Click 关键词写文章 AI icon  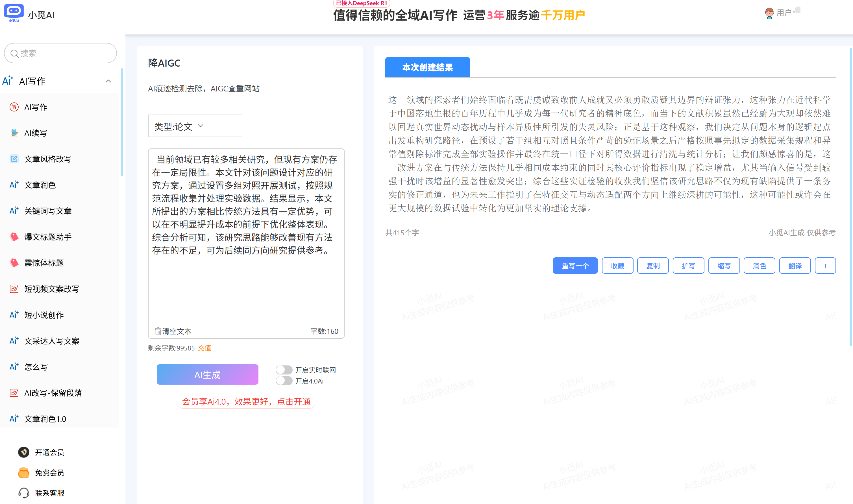(x=14, y=211)
